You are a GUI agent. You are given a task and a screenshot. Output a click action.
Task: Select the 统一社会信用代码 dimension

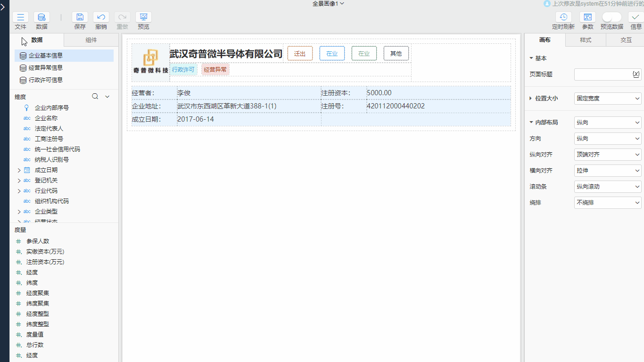[x=58, y=149]
